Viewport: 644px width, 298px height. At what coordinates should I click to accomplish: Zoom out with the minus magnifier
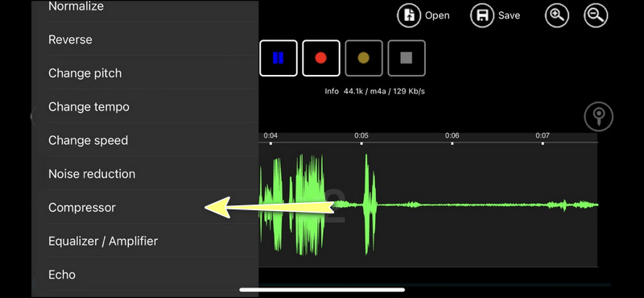596,15
